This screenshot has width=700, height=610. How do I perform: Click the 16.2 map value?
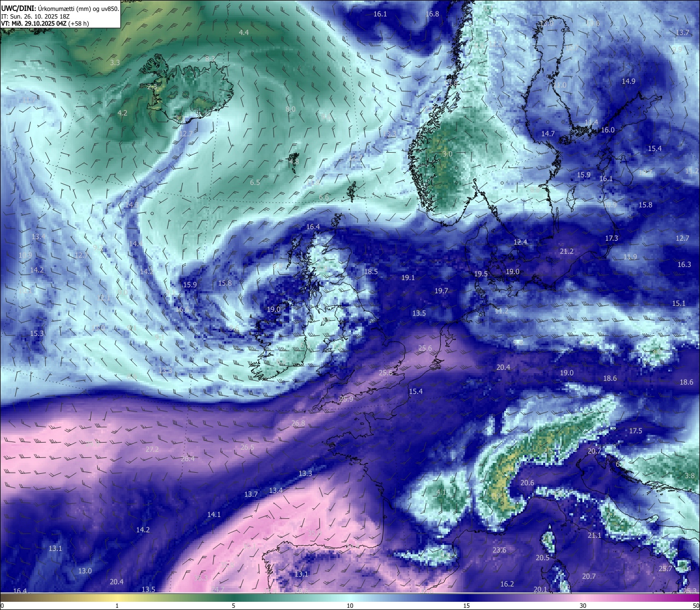click(507, 584)
